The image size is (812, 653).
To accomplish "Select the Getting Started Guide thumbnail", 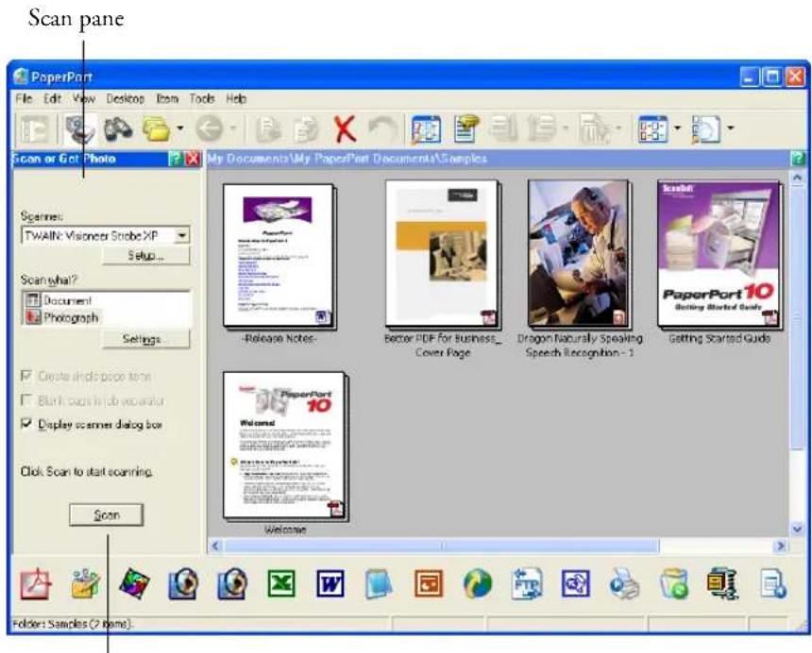I will (x=719, y=254).
